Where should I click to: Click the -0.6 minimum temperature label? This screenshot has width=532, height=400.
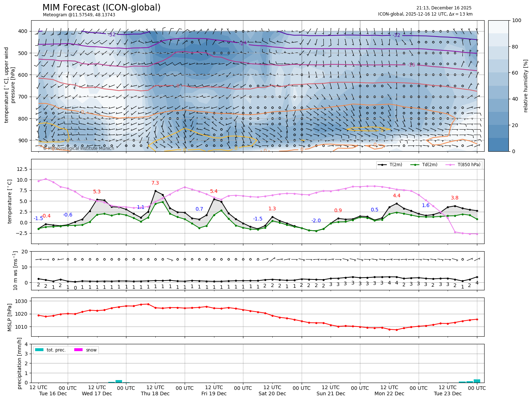67,215
